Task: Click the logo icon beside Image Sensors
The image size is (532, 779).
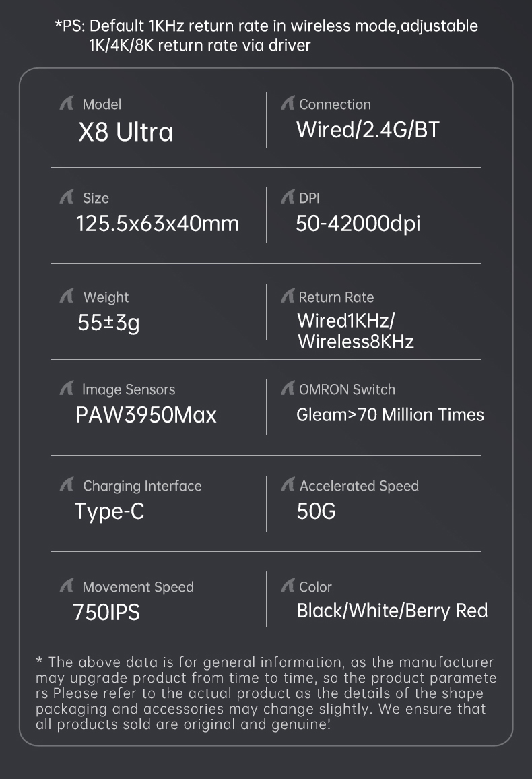Action: click(67, 388)
